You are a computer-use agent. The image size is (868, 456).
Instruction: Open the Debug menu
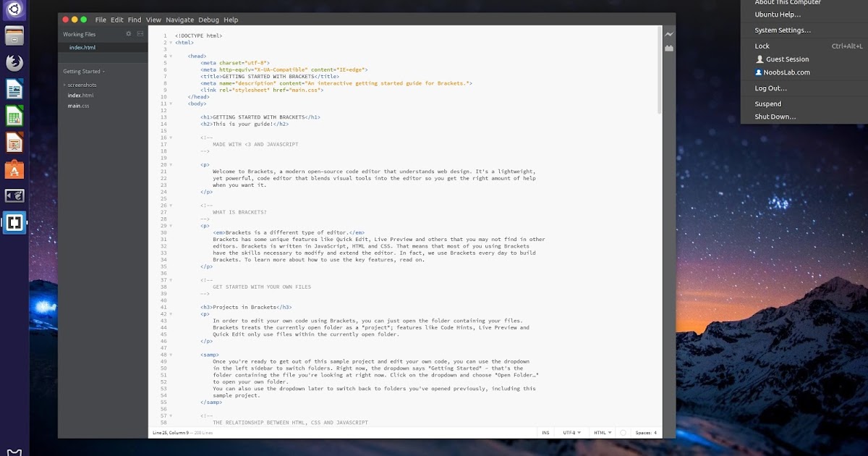[208, 20]
